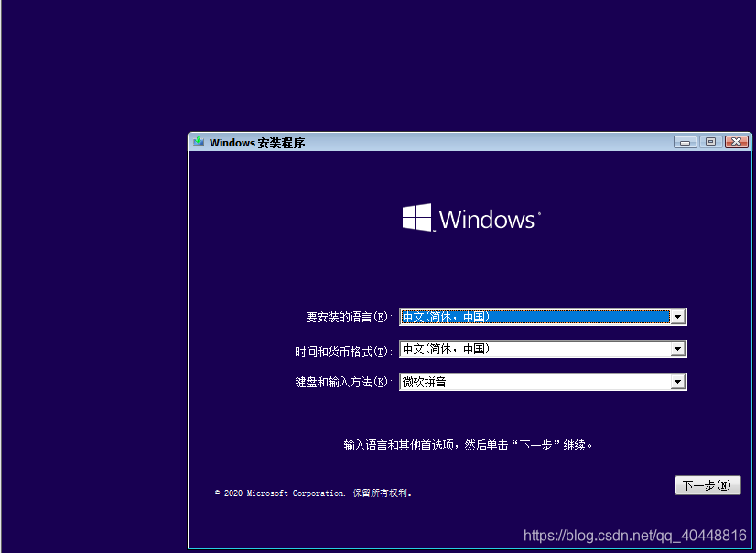Minimize the Windows 安装程序 window
The image size is (756, 553).
[x=686, y=142]
